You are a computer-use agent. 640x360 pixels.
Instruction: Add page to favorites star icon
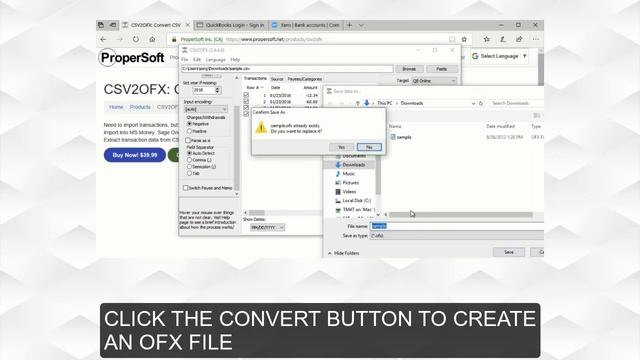point(464,39)
